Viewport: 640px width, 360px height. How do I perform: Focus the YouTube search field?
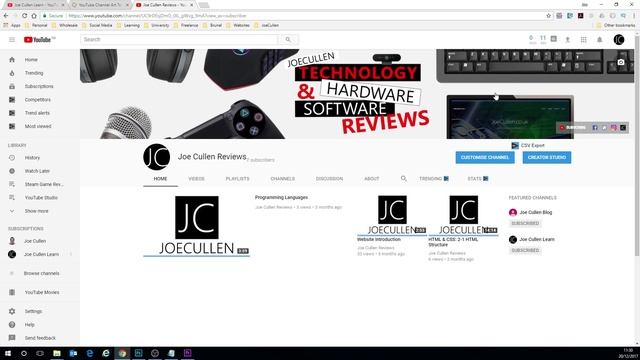179,40
